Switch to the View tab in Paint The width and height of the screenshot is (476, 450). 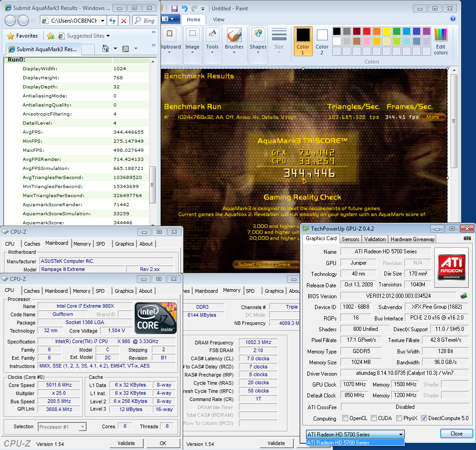tap(219, 19)
